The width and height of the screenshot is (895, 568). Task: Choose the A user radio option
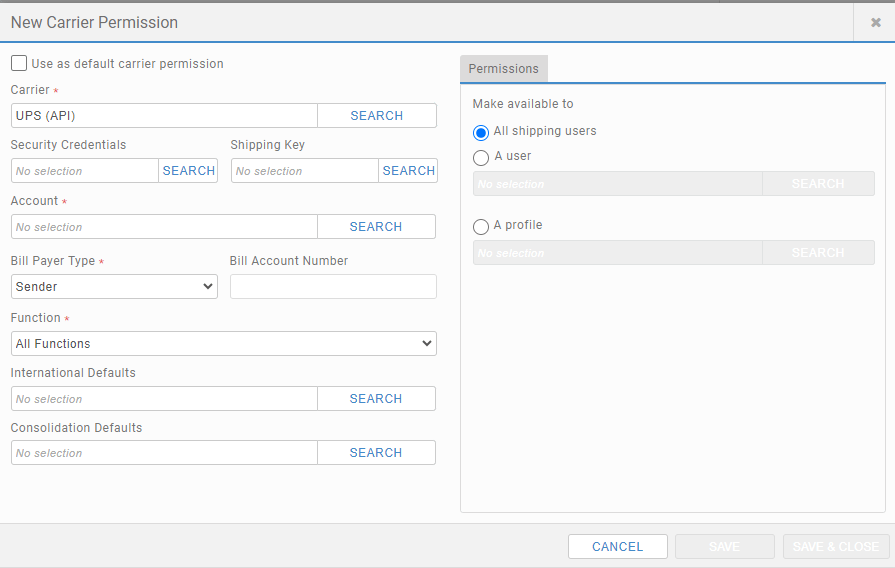(481, 157)
